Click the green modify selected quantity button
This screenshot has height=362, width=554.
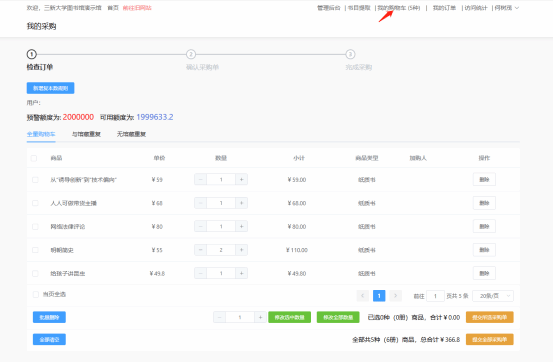(289, 317)
